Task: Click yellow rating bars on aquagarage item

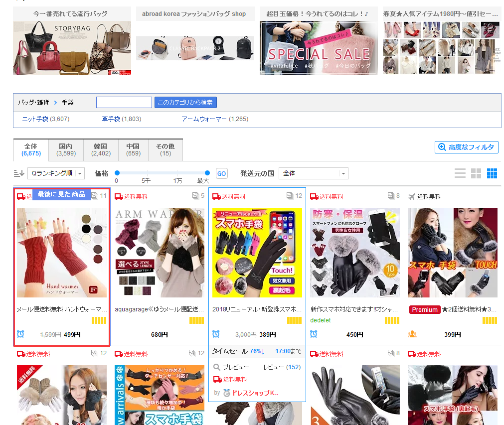Action: coord(196,320)
